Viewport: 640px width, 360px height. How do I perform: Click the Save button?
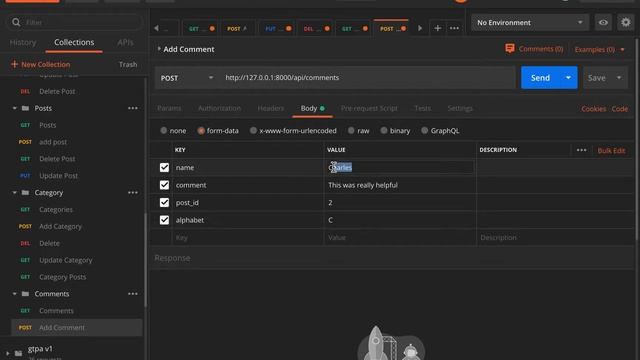[597, 78]
